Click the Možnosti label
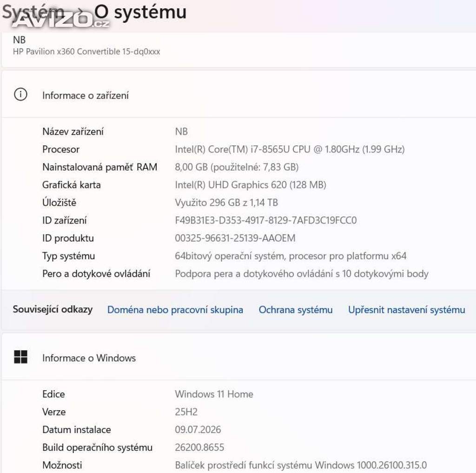 [62, 465]
